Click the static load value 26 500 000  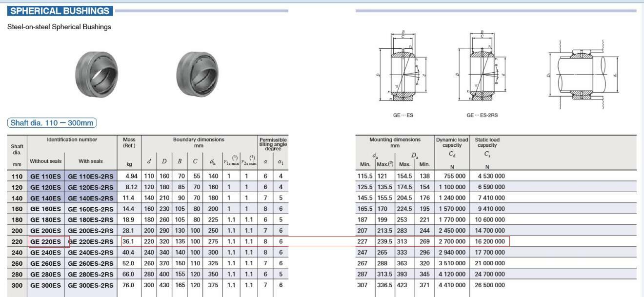[x=489, y=285]
